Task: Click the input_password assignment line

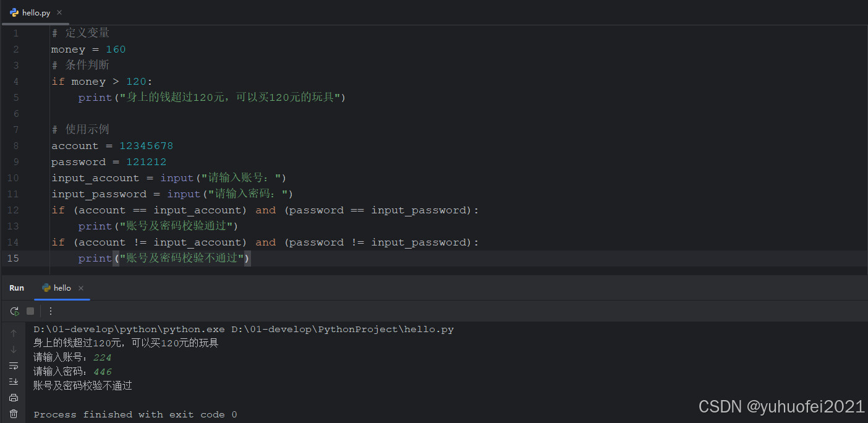Action: [172, 194]
